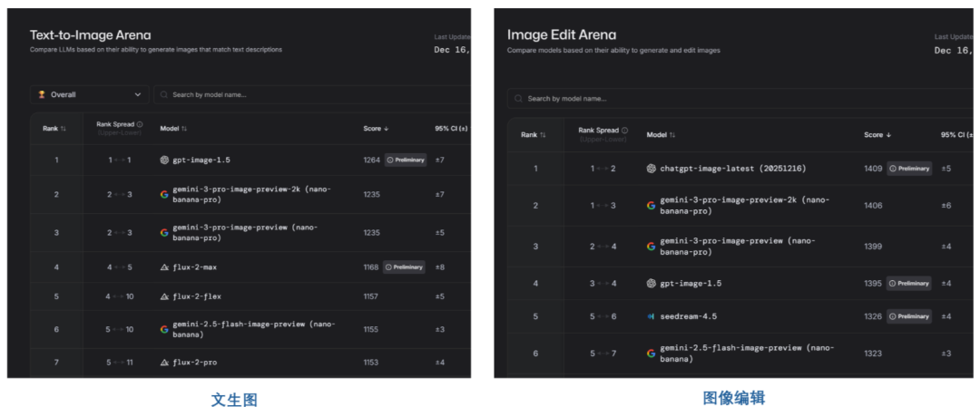This screenshot has height=407, width=980.
Task: Click the Image Edit Arena heading
Action: click(x=562, y=35)
